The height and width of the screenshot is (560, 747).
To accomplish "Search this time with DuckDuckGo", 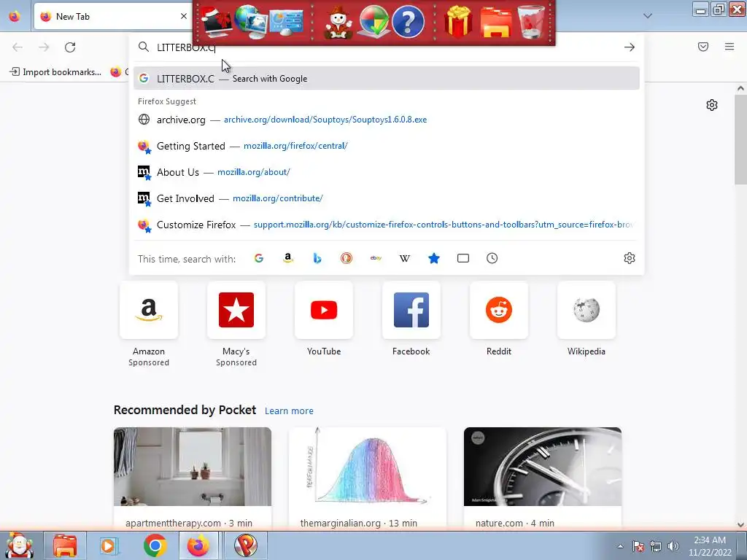I will coord(347,258).
